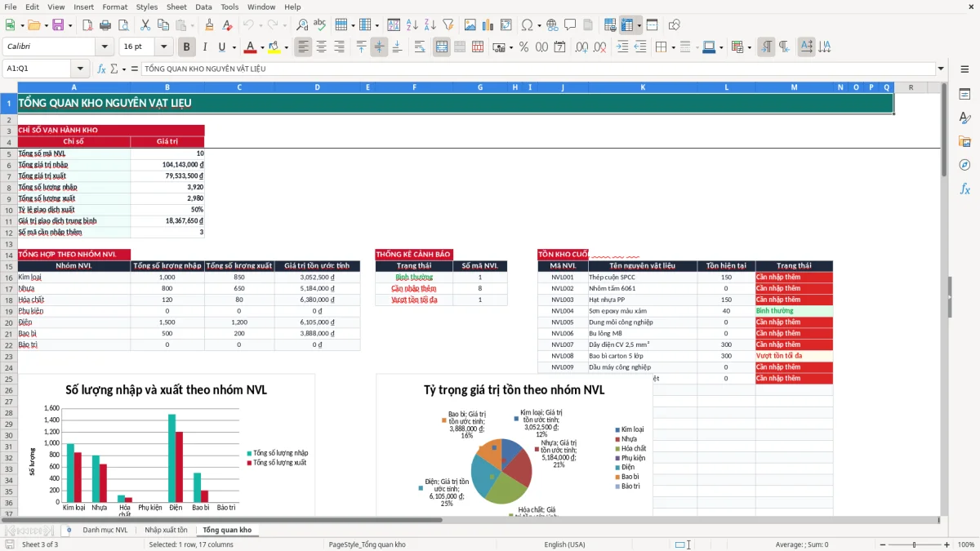Apply the yellow background color swatch
This screenshot has height=551, width=980.
[x=274, y=47]
